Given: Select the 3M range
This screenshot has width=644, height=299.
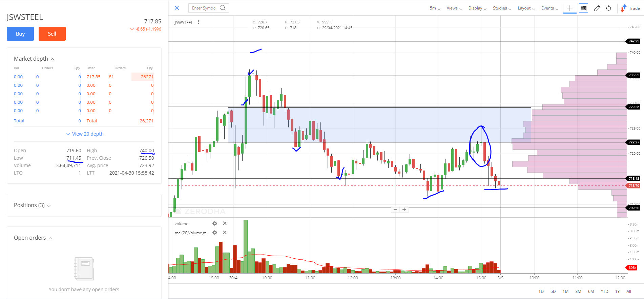Looking at the screenshot, I should [x=578, y=292].
